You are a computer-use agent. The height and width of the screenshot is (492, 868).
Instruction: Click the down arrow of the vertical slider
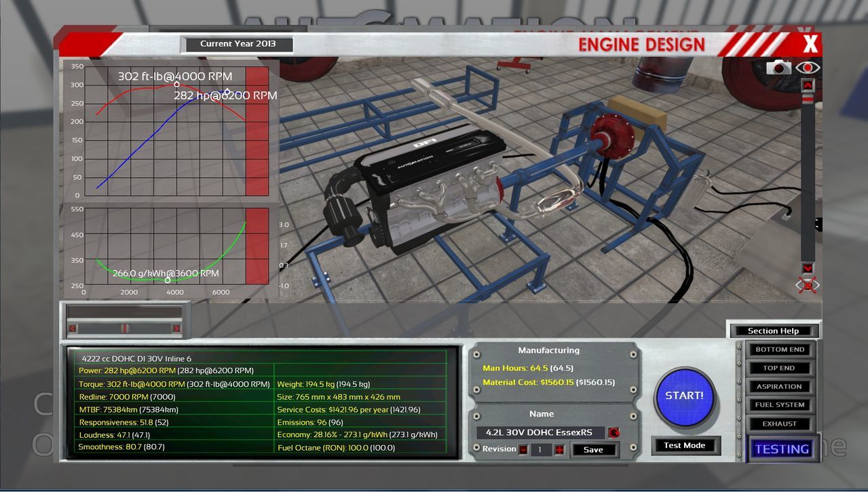[x=807, y=268]
